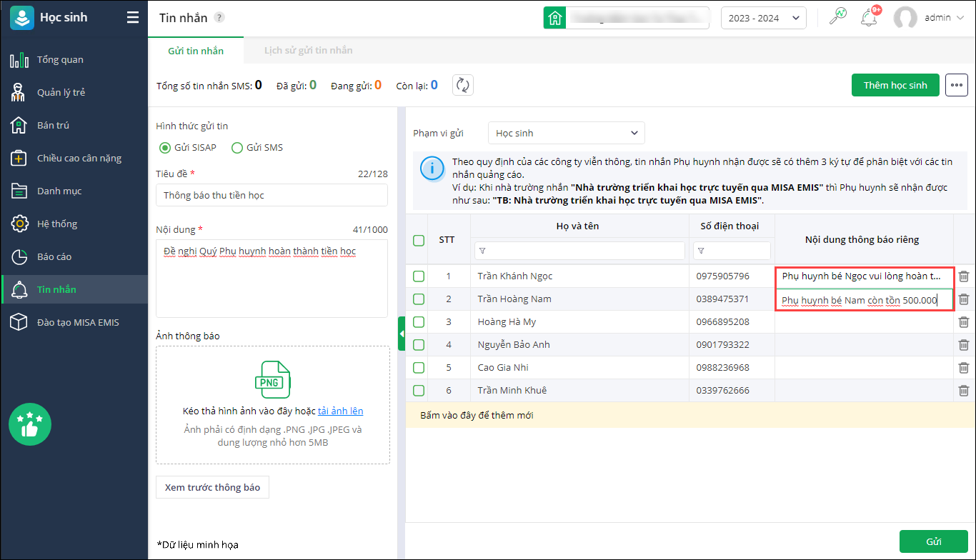Open the help icon beside Tin nhắn
Viewport: 976px width, 560px height.
pos(219,18)
